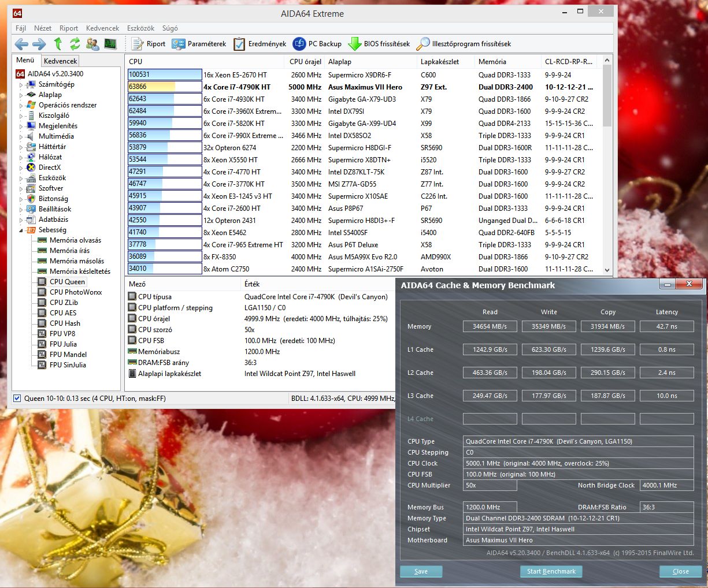Click the CPU típusa row
708x588 pixels.
pos(259,297)
